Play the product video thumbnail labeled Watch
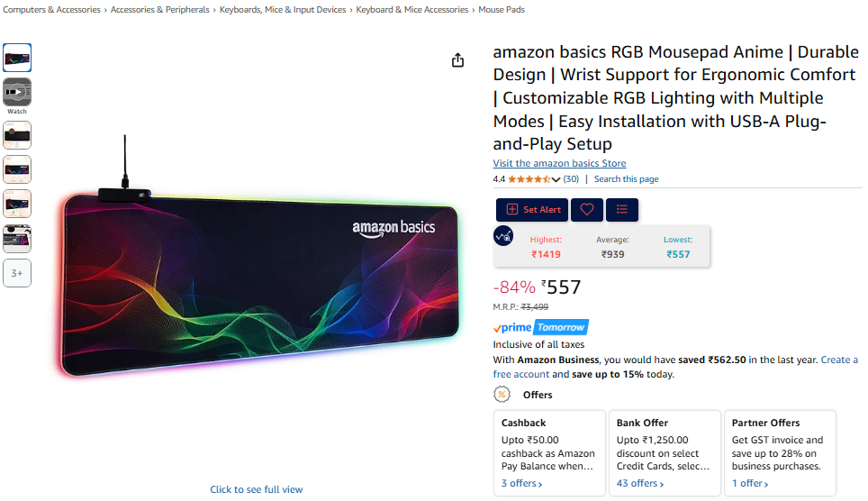The height and width of the screenshot is (501, 868). 17,92
